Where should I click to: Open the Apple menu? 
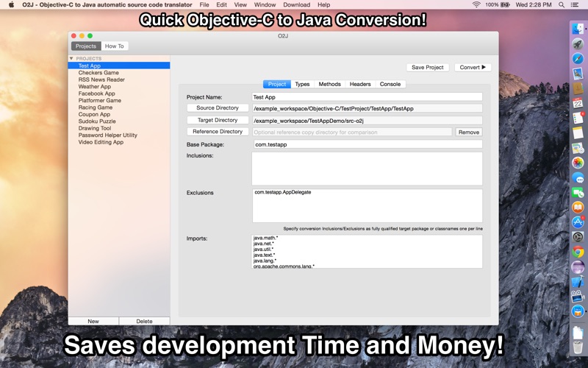(x=11, y=4)
